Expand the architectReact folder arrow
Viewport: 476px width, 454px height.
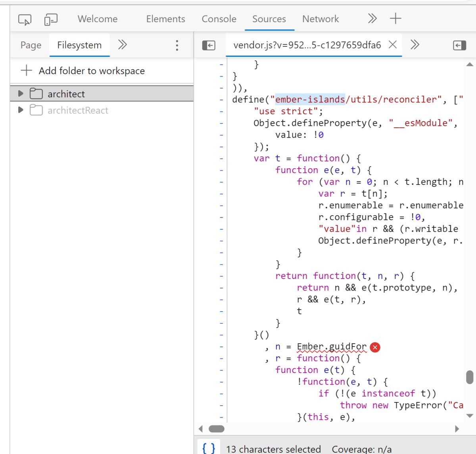21,110
